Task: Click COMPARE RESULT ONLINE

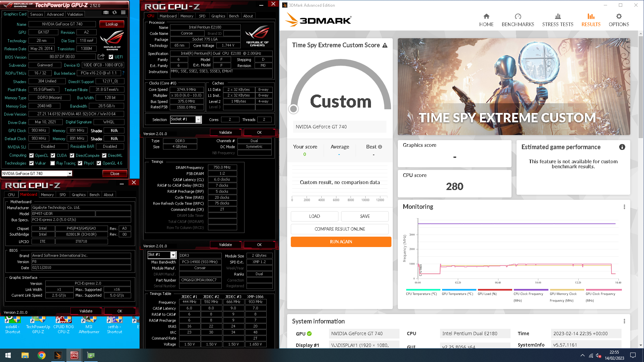Action: (340, 229)
